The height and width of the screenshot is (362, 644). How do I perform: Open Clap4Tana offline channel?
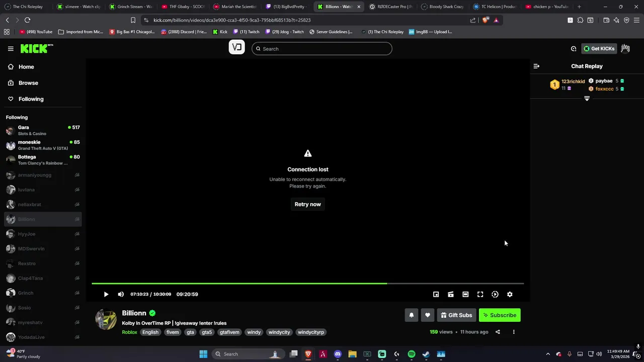pyautogui.click(x=43, y=278)
